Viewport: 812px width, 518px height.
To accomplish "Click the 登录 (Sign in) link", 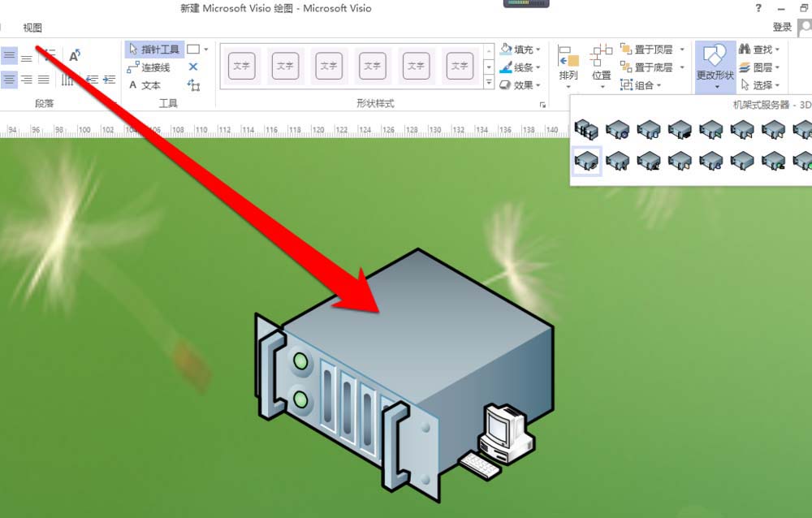I will (x=781, y=26).
